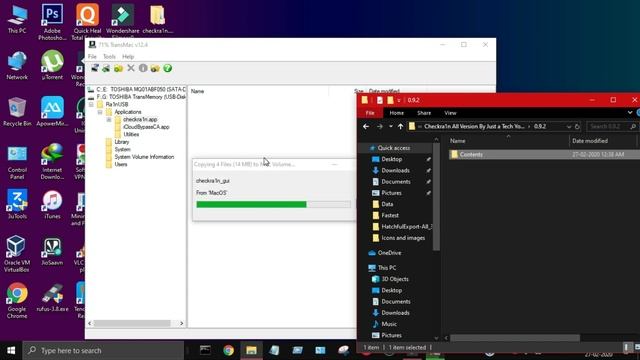Open the checkra1n folder on the desktop
Image resolution: width=640 pixels, height=360 pixels.
click(x=158, y=19)
